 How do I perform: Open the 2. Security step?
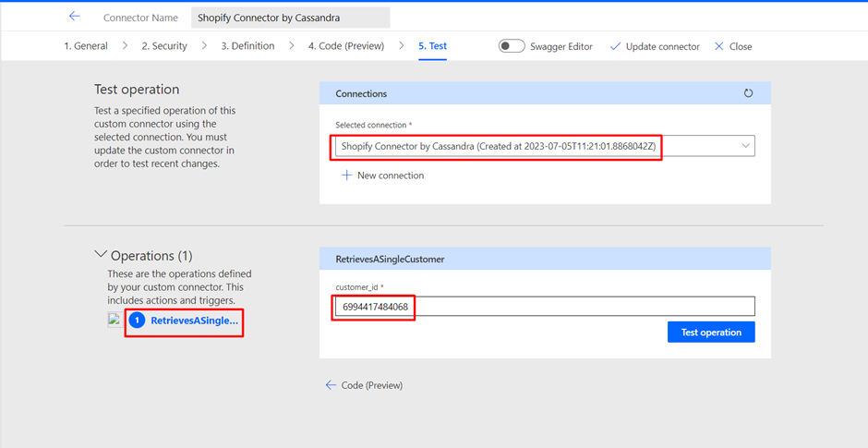[x=163, y=46]
